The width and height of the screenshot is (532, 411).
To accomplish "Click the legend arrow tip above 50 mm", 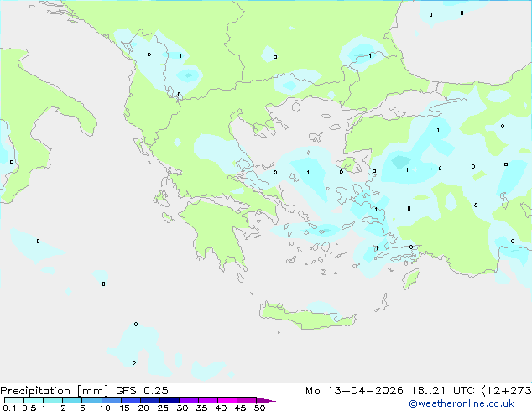I will point(266,400).
